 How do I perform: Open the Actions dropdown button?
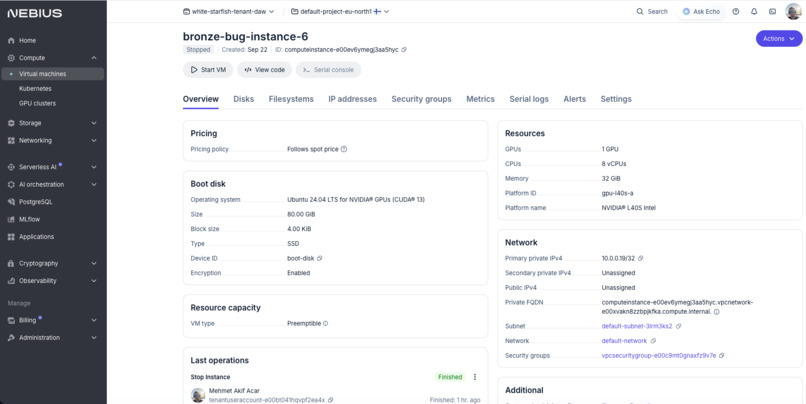pyautogui.click(x=778, y=39)
